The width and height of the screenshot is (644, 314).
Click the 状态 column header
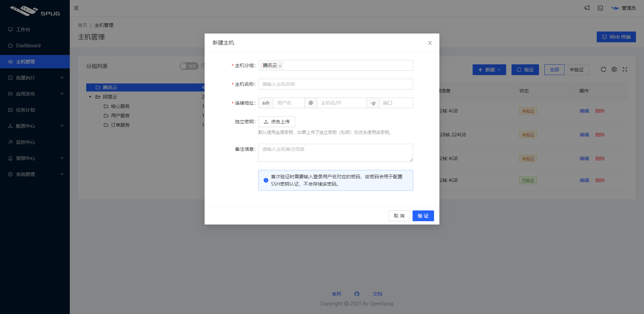(x=524, y=91)
